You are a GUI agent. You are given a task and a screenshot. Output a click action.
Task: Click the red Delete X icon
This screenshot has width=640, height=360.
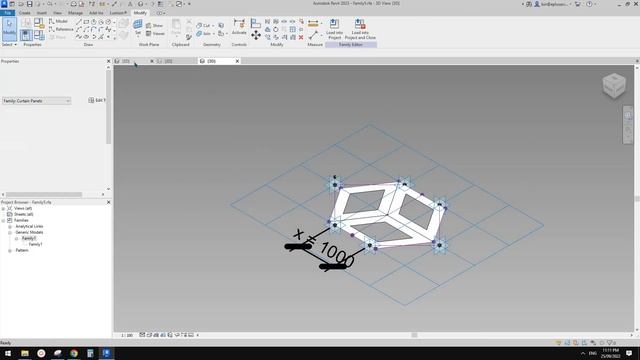pyautogui.click(x=301, y=37)
